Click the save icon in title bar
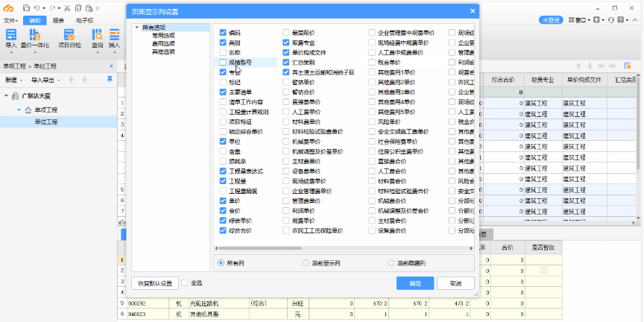Viewport: 644px width, 322px height. pos(26,7)
